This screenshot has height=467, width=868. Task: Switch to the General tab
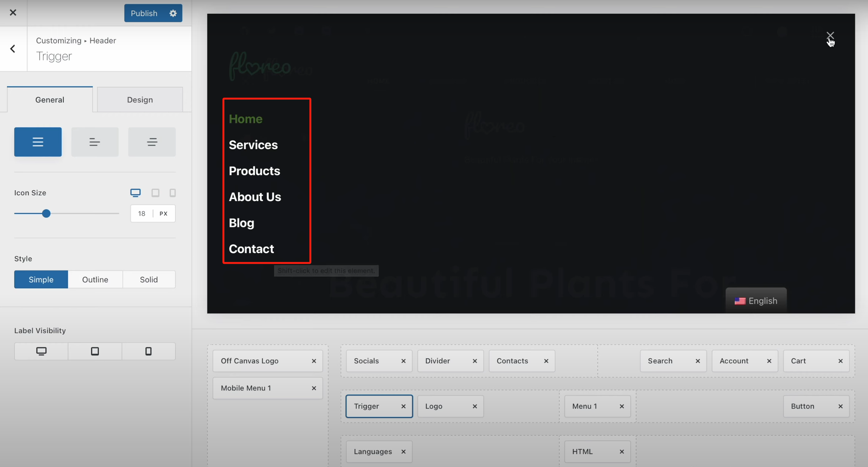tap(50, 99)
